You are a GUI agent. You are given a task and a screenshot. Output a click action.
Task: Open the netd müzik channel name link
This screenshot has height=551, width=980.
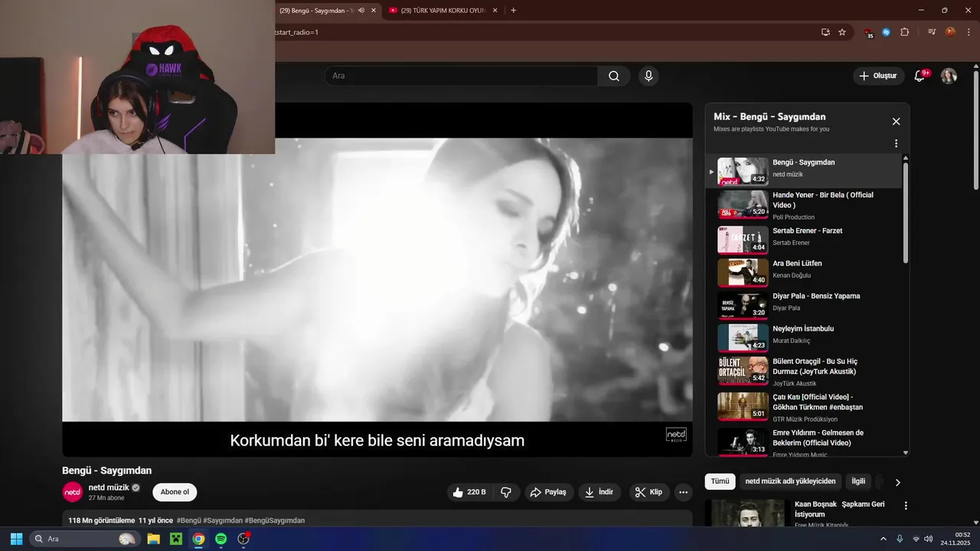[x=108, y=487]
